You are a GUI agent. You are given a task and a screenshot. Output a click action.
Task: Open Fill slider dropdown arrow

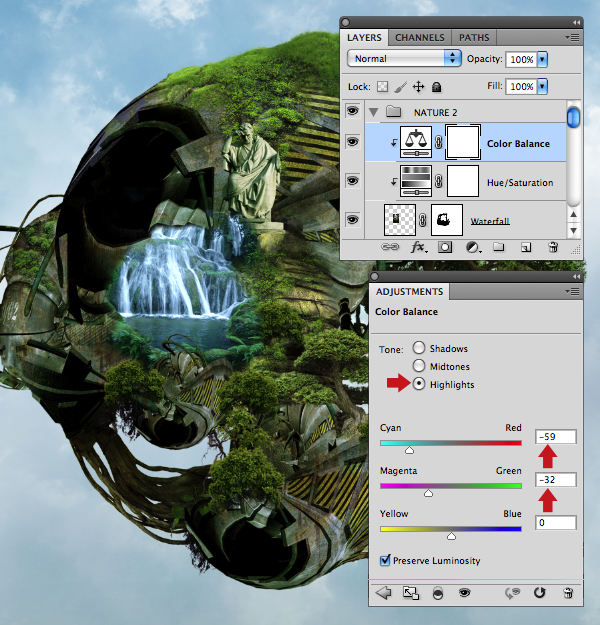coord(542,86)
